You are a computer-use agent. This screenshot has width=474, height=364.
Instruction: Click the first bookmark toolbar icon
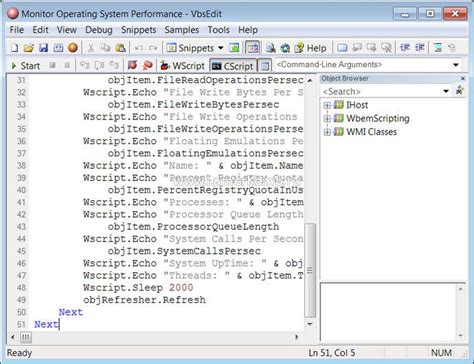tap(342, 48)
